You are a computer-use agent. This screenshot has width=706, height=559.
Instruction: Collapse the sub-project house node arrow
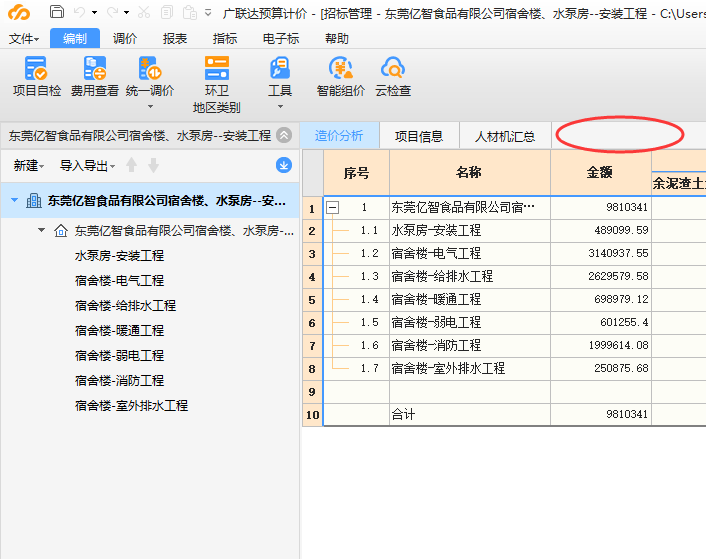pos(41,230)
